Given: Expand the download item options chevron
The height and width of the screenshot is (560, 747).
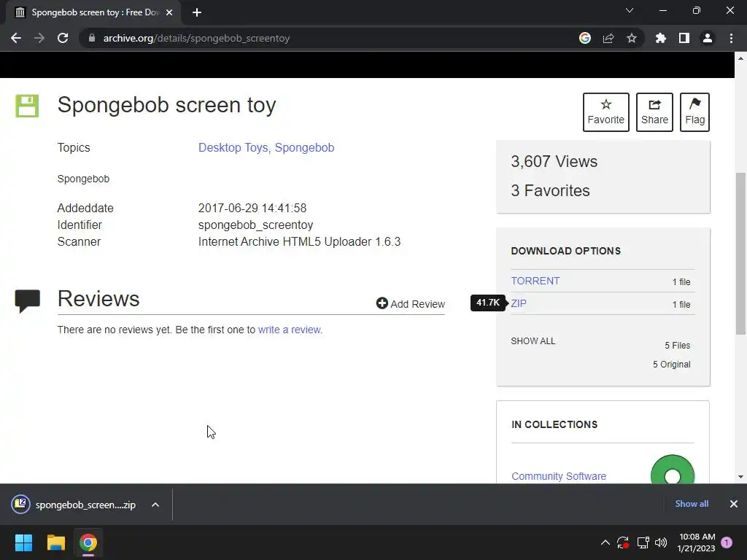Looking at the screenshot, I should (x=155, y=505).
